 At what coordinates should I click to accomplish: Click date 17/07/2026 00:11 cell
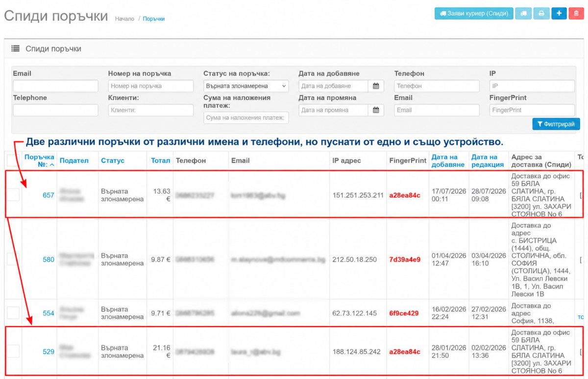click(x=449, y=195)
